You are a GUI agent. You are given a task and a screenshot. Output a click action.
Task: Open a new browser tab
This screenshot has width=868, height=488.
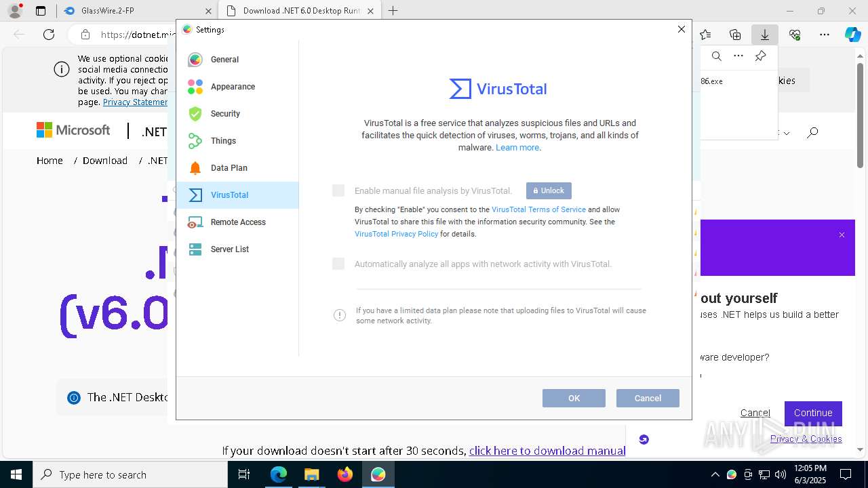(393, 11)
